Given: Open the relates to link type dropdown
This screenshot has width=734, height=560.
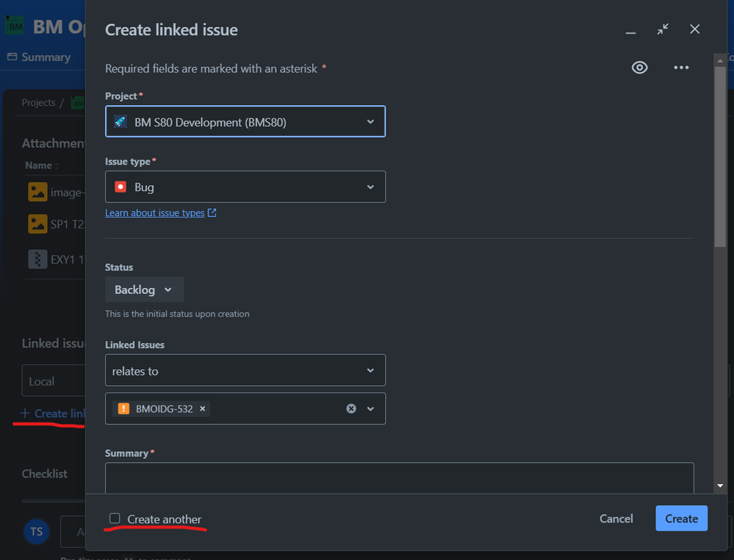Looking at the screenshot, I should (245, 370).
